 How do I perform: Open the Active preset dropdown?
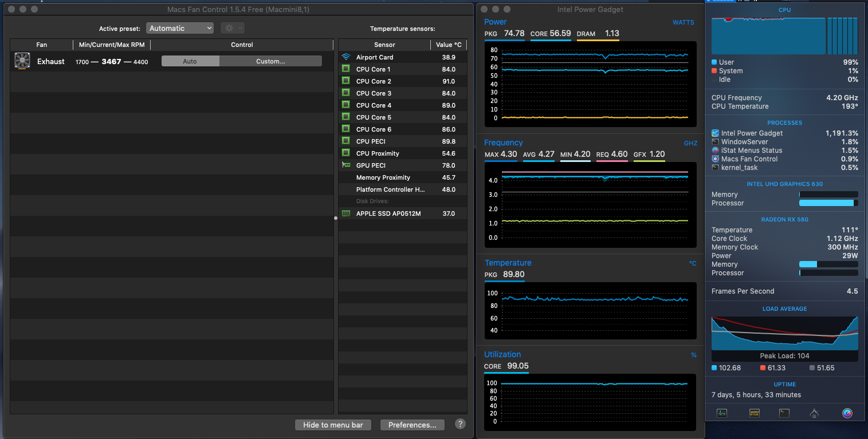(x=180, y=28)
